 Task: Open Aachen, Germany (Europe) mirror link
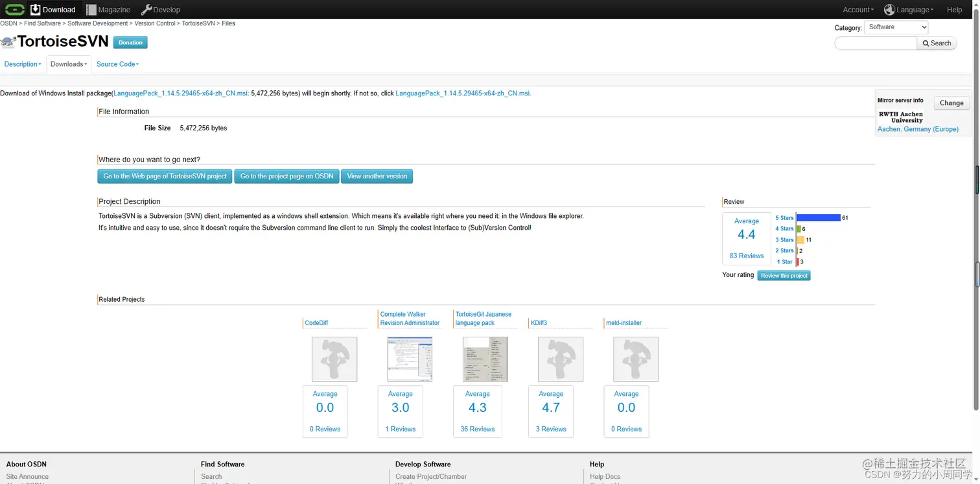[918, 129]
